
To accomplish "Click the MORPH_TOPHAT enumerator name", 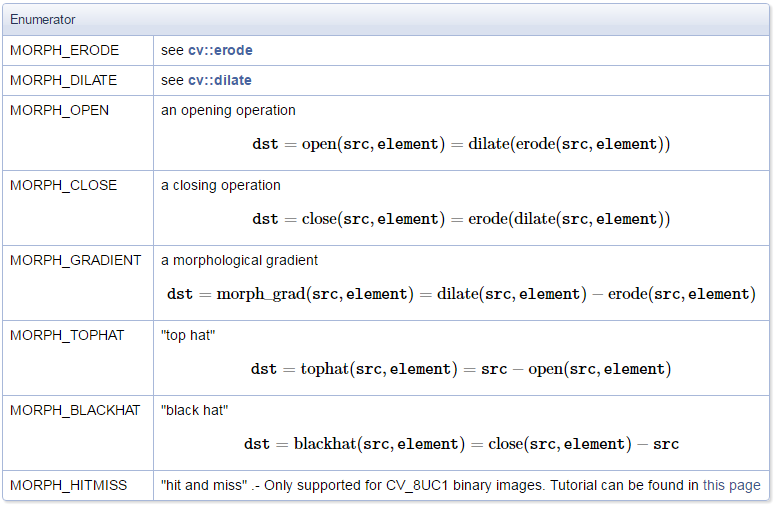I will click(x=67, y=335).
